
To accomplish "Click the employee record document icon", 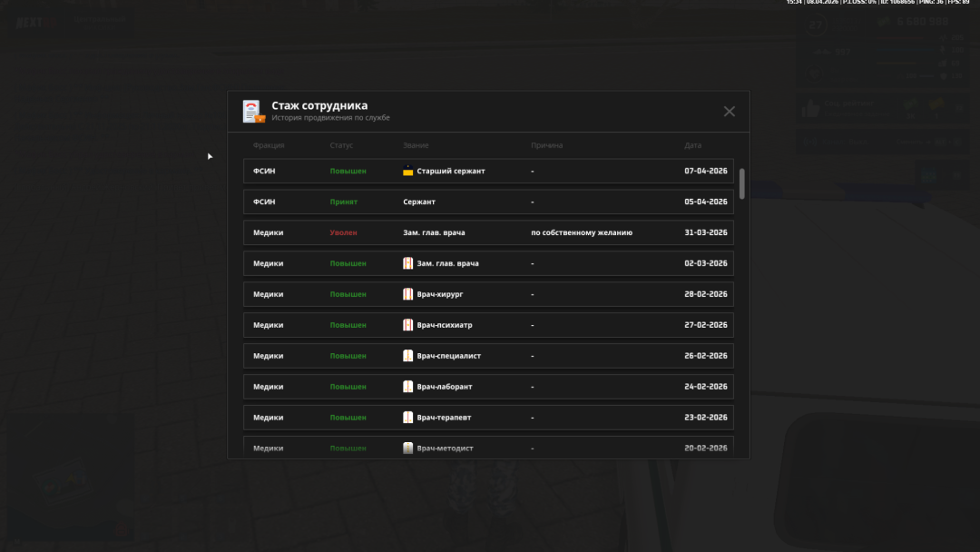I will pos(253,112).
